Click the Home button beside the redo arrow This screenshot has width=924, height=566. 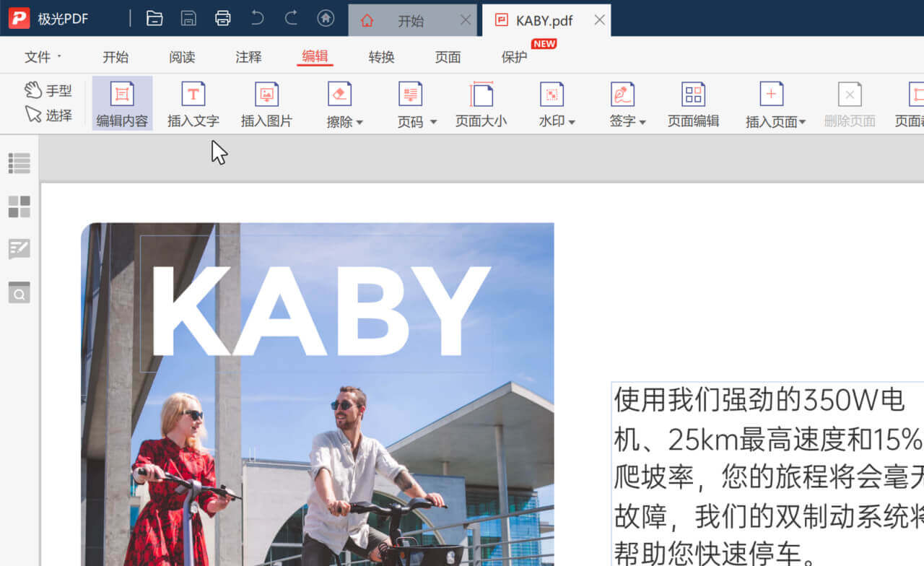(x=326, y=18)
